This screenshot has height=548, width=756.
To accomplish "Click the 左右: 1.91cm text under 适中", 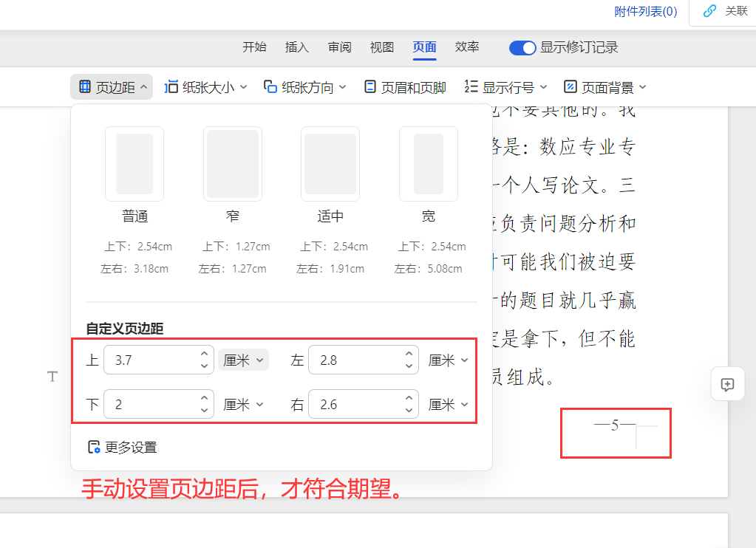I will (x=330, y=268).
